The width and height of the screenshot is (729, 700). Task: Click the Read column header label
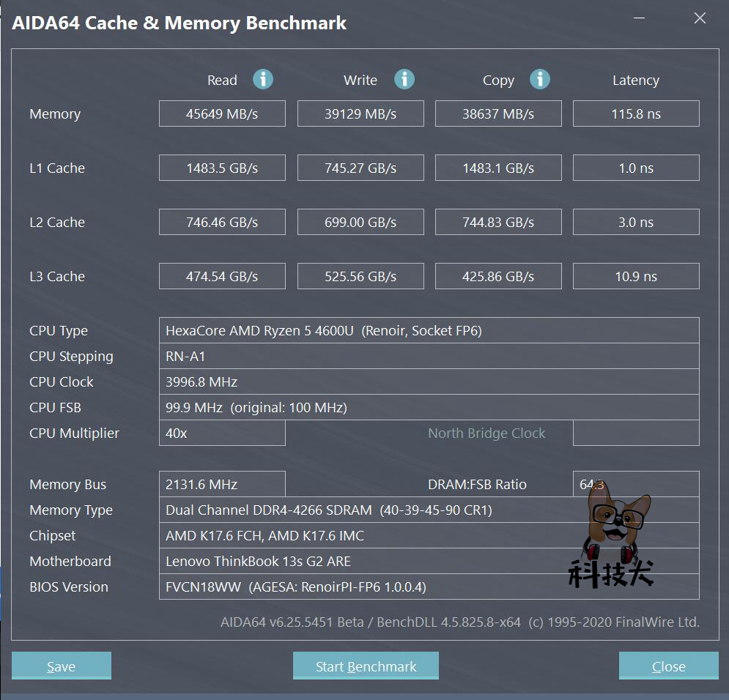222,80
